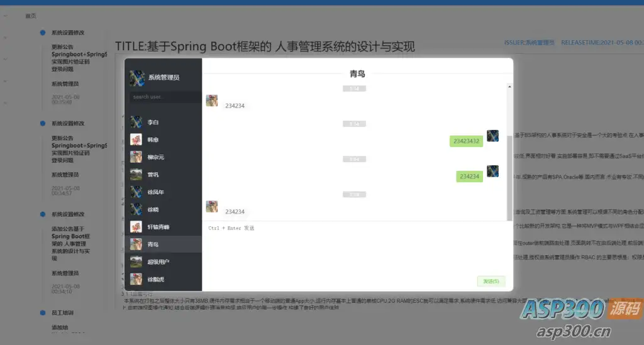The height and width of the screenshot is (345, 644).
Task: Send the message with 发送(S) button
Action: pos(491,282)
